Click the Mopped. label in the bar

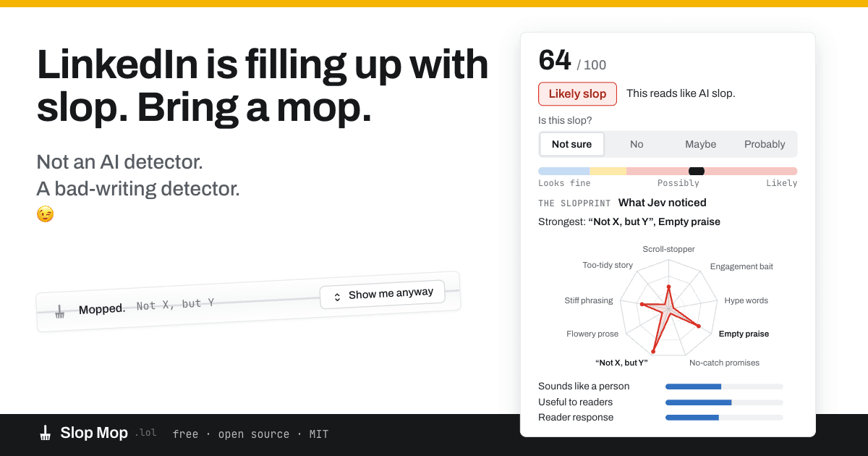(x=102, y=309)
